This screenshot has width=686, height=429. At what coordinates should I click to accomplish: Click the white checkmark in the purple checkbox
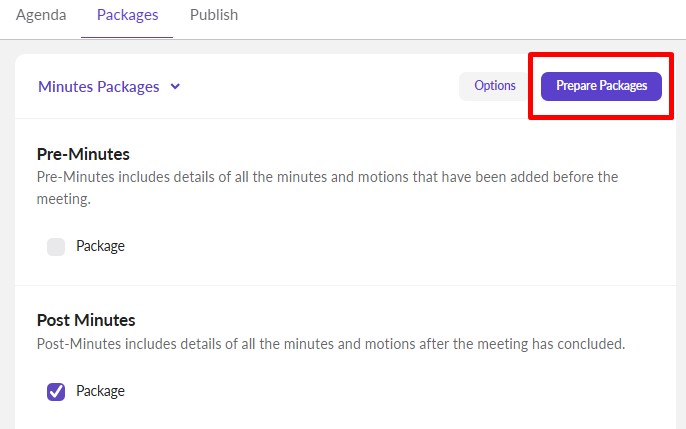[x=56, y=392]
